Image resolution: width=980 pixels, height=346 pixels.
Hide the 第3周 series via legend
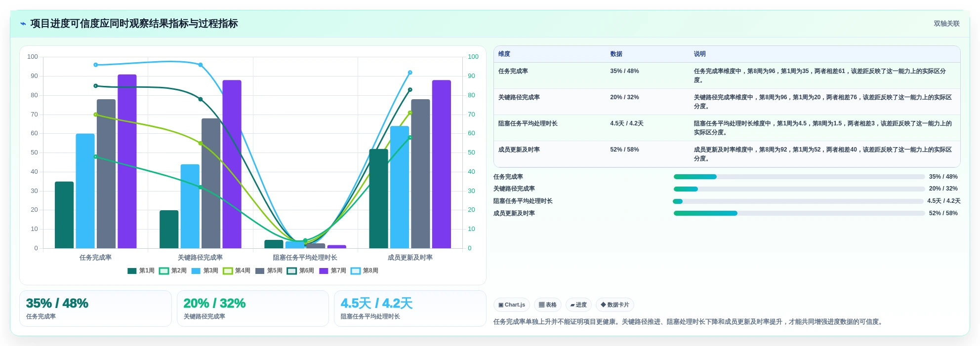click(205, 271)
